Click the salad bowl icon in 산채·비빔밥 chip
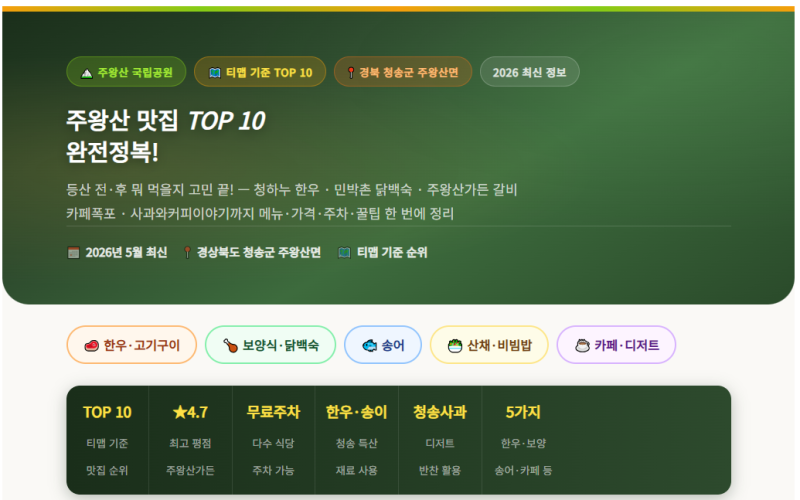Screen dimensions: 800x500 click(455, 346)
